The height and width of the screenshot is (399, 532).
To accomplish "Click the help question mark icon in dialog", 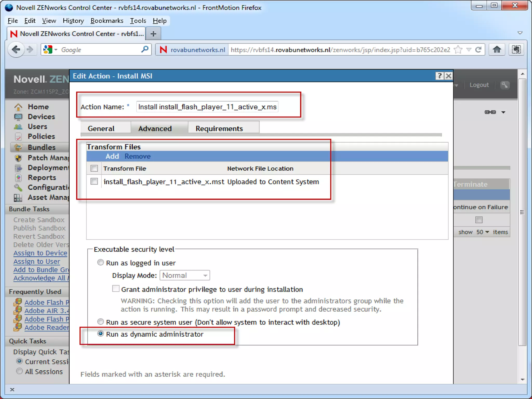I will pyautogui.click(x=439, y=76).
